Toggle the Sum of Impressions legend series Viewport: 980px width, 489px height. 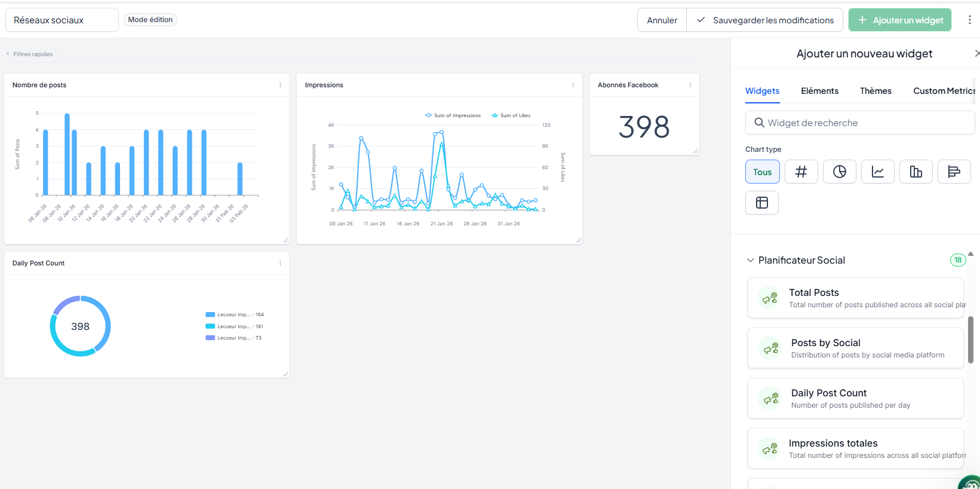(453, 115)
